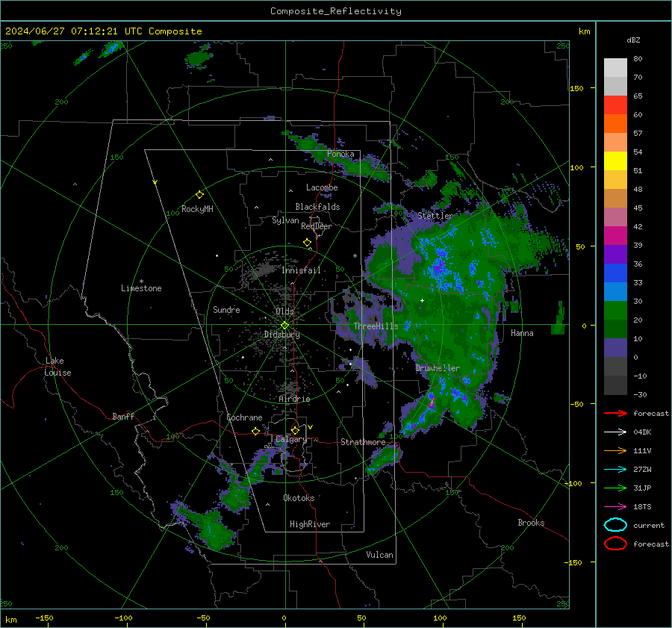Viewport: 672px width, 628px height.
Task: Click the yellow diamond marker near Cochrane
Action: 255,432
